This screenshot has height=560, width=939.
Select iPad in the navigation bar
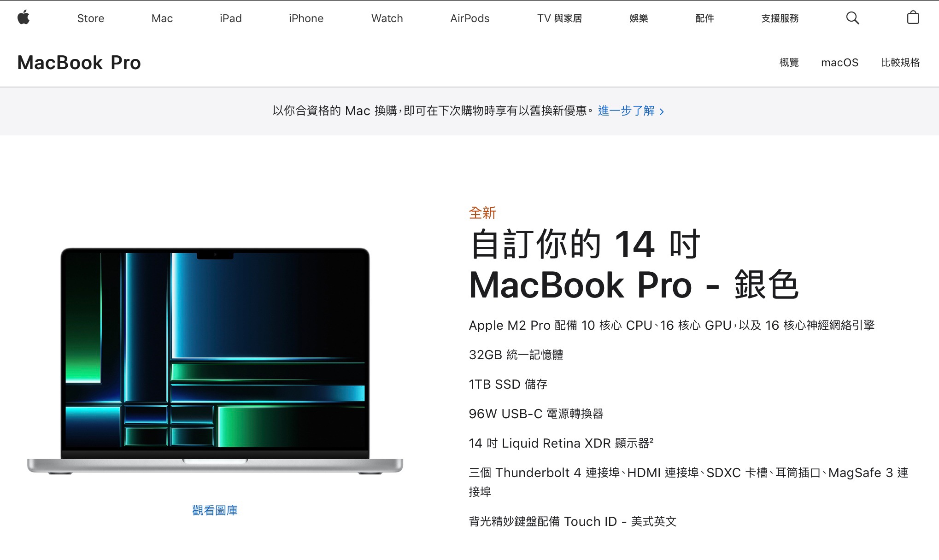(231, 18)
